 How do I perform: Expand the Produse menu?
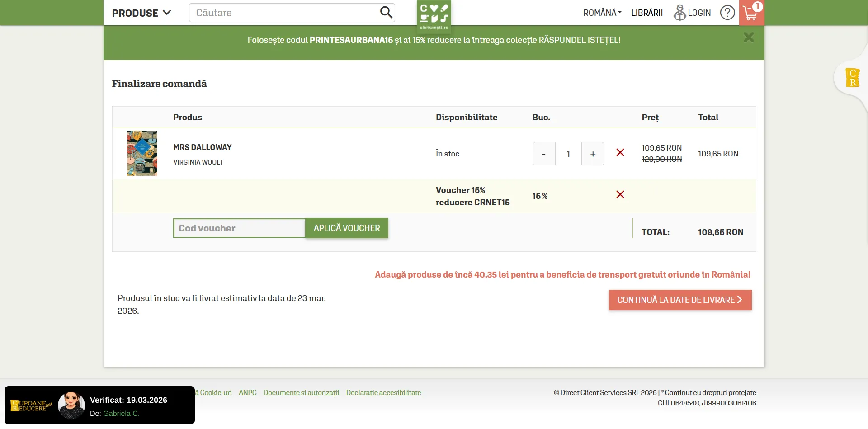pyautogui.click(x=142, y=13)
